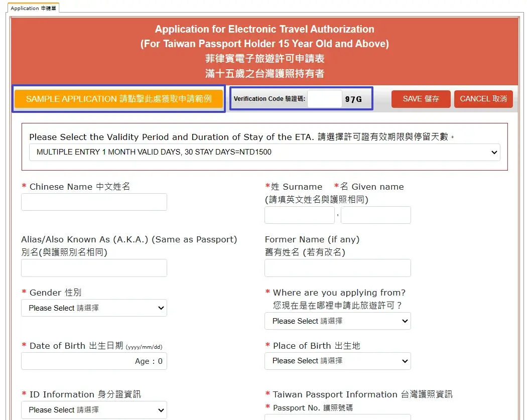Click the Chinese Name 中文姓名 field
The height and width of the screenshot is (420, 527).
94,202
